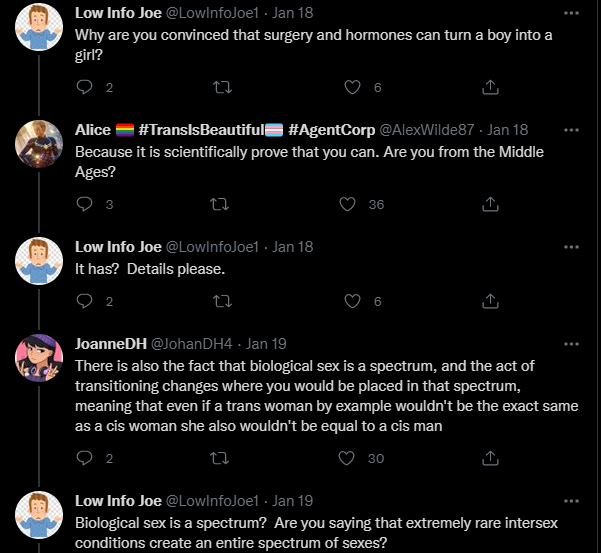Screen dimensions: 601x553
Task: Open the #AgentCorp hashtag
Action: [x=331, y=130]
